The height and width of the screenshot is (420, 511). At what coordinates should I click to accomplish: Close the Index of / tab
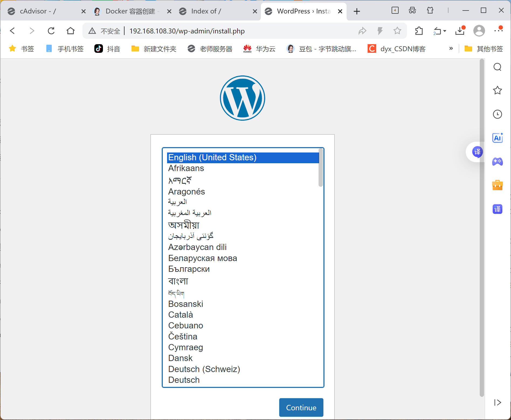(255, 11)
